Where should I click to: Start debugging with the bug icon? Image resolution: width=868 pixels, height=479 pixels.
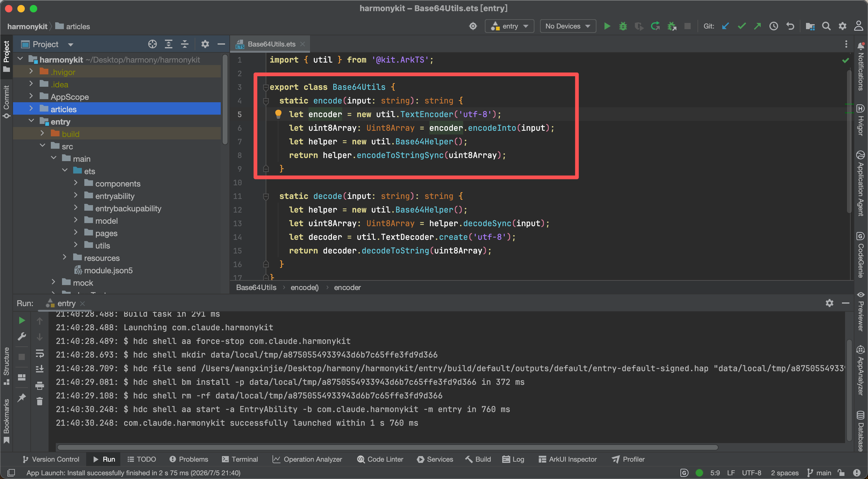pos(623,26)
